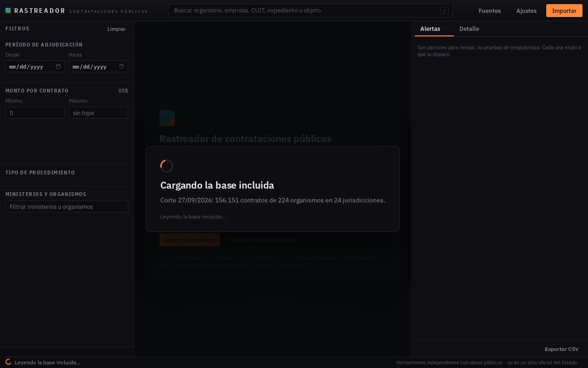The height and width of the screenshot is (368, 588).
Task: Switch to the Alertas tab
Action: click(434, 29)
